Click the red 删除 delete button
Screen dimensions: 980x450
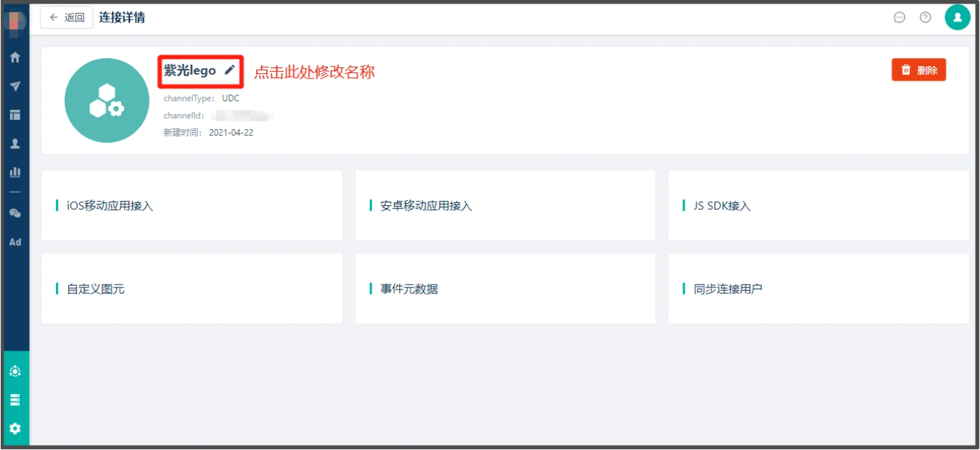[919, 70]
